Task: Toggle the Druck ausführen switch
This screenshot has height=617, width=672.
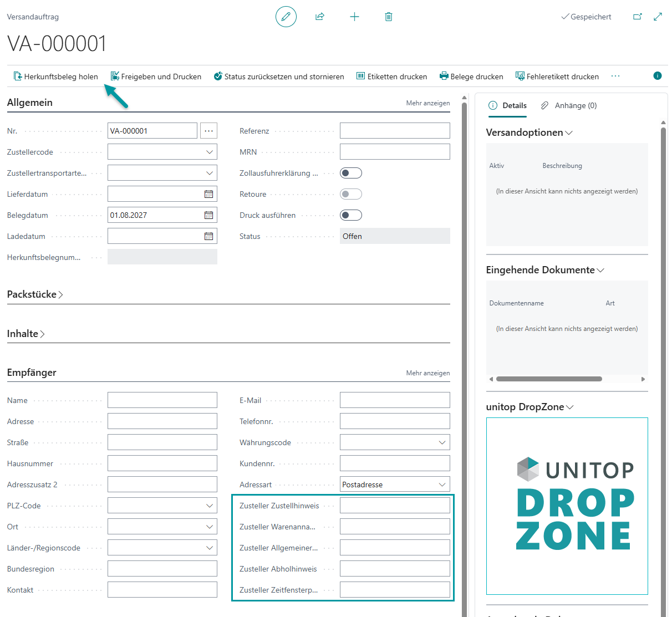Action: tap(351, 215)
